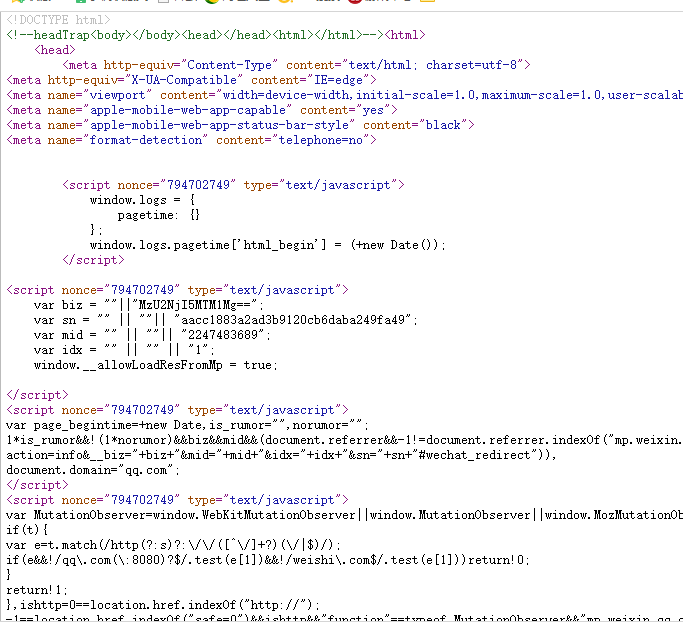Click the "return!1;" line

pos(37,590)
